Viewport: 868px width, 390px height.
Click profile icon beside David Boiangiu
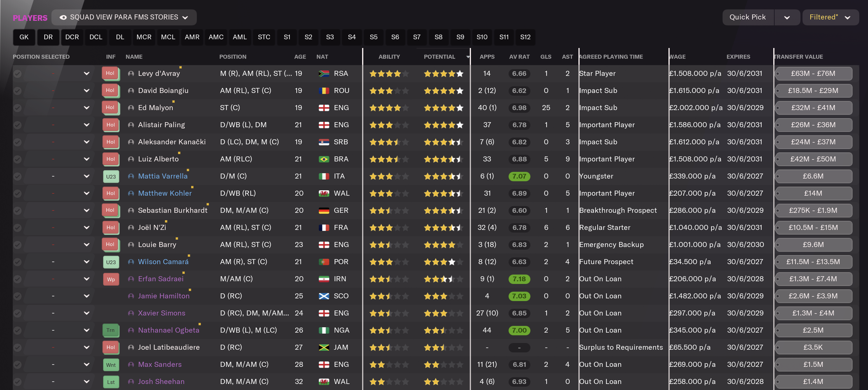click(x=131, y=91)
